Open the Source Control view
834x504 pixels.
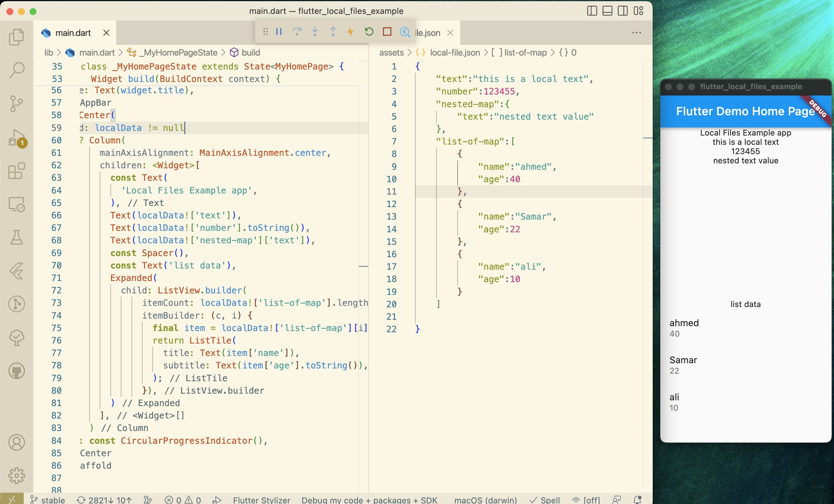(x=16, y=104)
